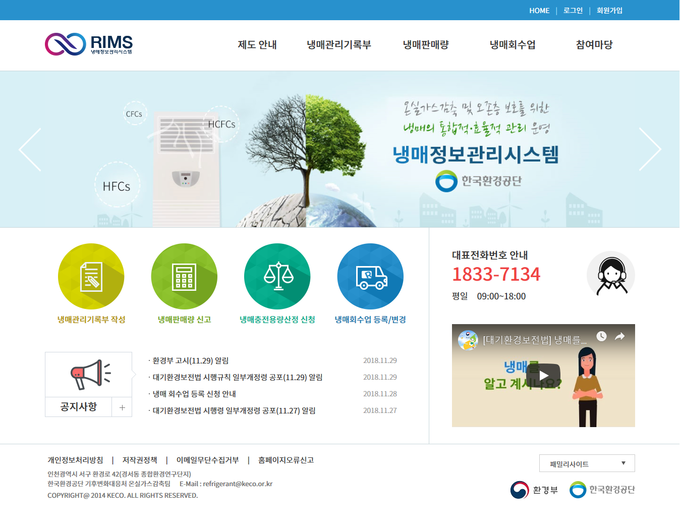Image resolution: width=680 pixels, height=521 pixels.
Task: Click the customer service headset icon
Action: [x=610, y=274]
